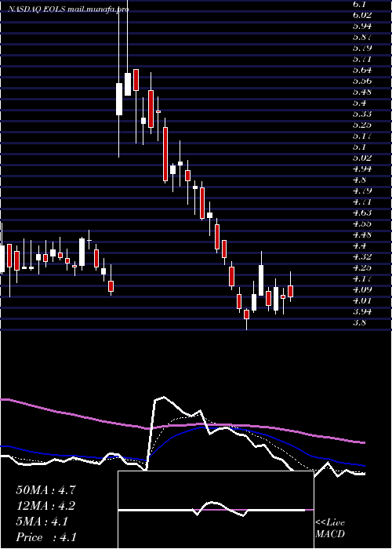Click the 4.48 price axis label
Screen dimensions: 392x549
tap(362, 235)
